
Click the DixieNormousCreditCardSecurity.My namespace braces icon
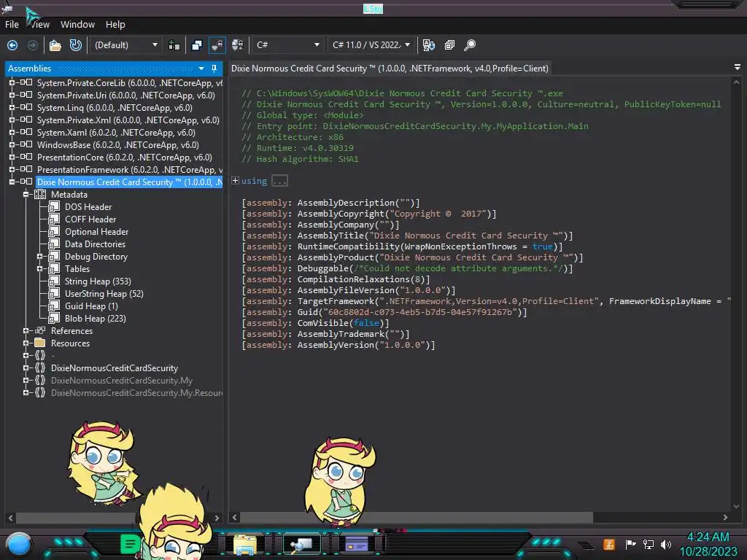click(x=41, y=380)
